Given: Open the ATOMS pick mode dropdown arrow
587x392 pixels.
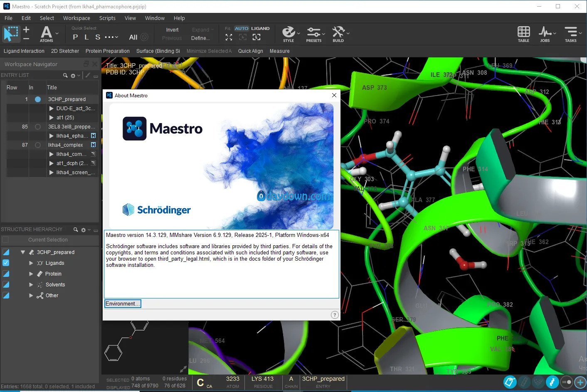Looking at the screenshot, I should click(x=57, y=33).
